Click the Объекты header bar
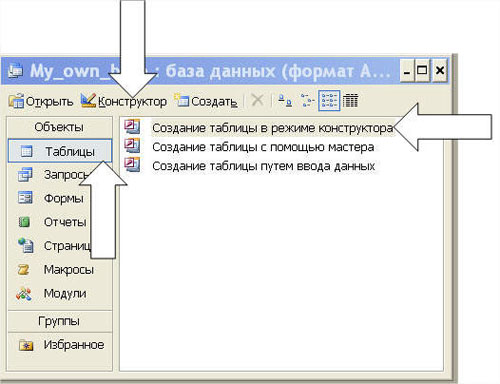Viewport: 500px width, 384px height. tap(59, 127)
